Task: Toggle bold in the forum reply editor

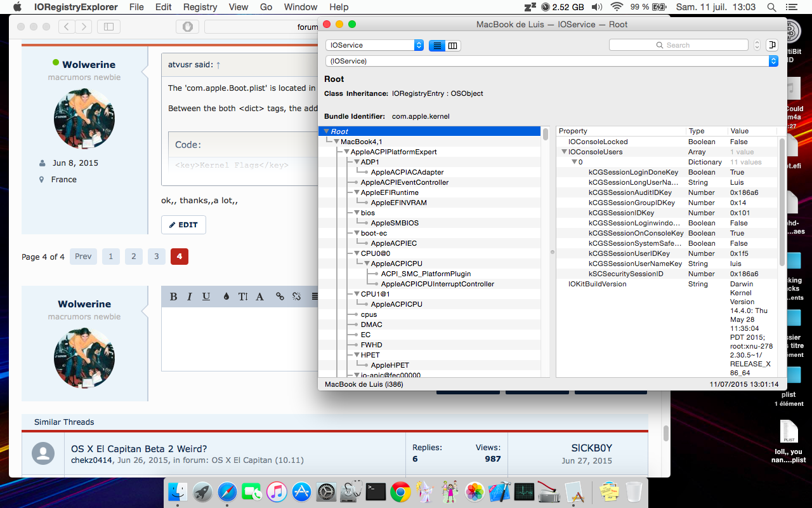Action: tap(173, 297)
